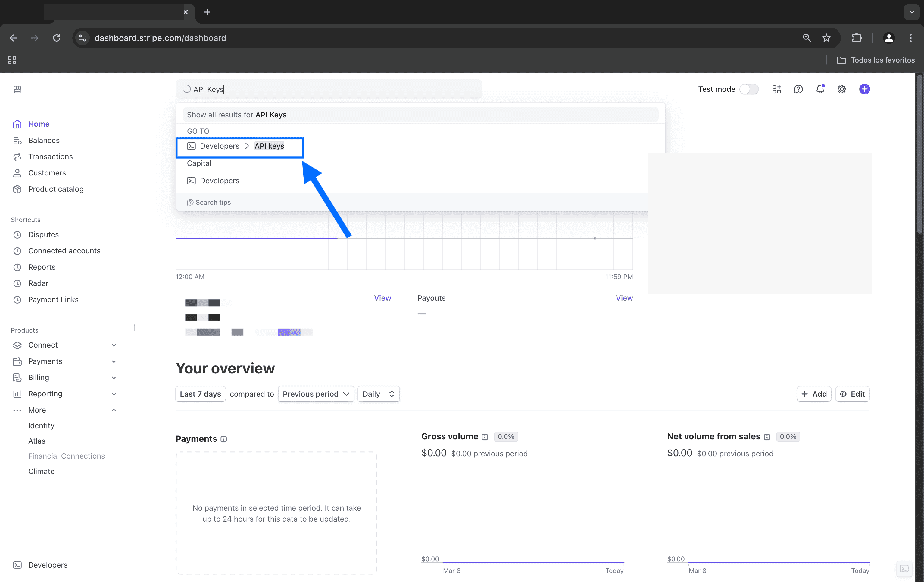Open the browser extensions puzzle icon
This screenshot has width=924, height=582.
pos(857,38)
